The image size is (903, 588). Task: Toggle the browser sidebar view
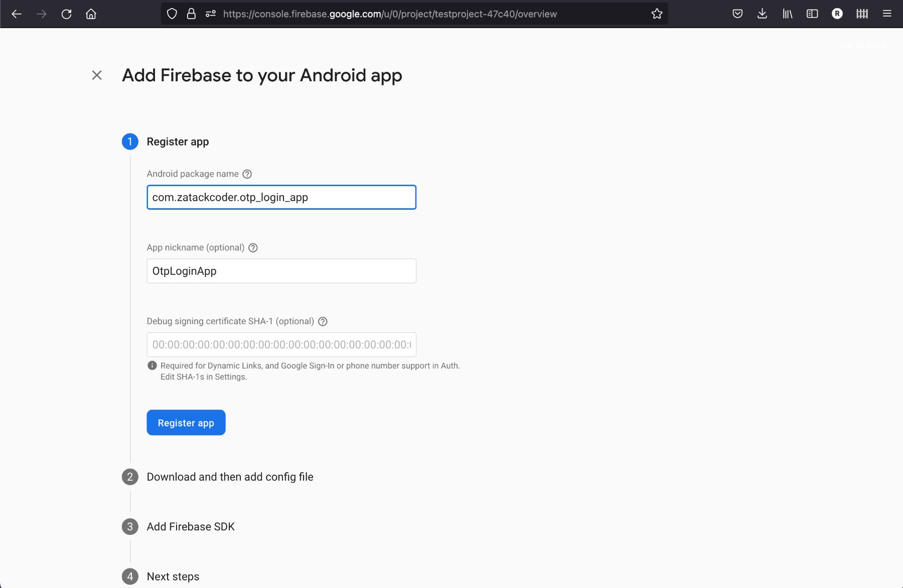point(812,14)
